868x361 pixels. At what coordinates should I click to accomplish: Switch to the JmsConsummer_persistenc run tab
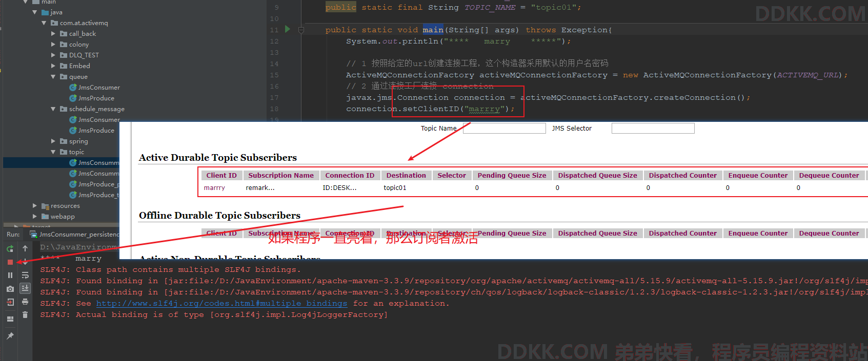coord(74,235)
